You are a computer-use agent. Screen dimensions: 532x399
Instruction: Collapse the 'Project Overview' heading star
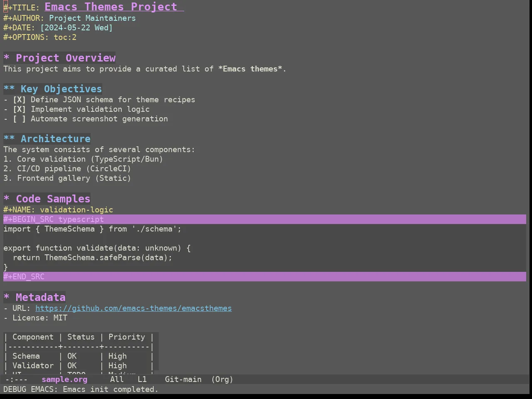(7, 58)
